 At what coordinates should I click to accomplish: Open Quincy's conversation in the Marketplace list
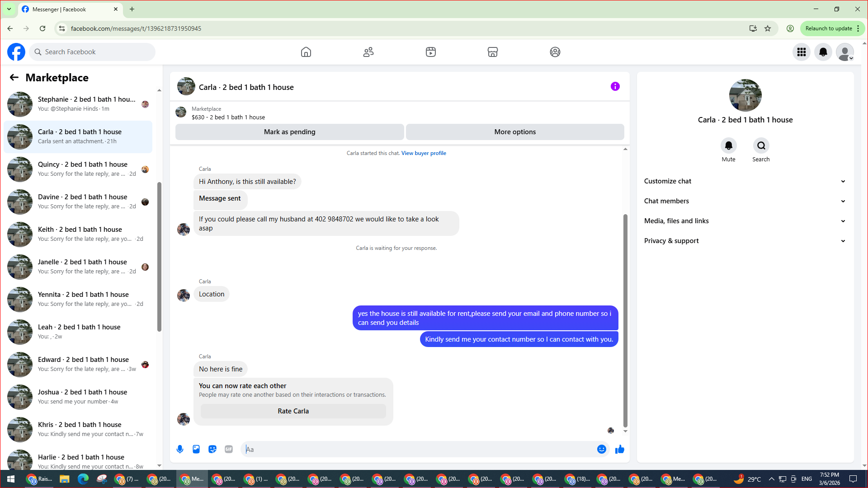click(79, 169)
